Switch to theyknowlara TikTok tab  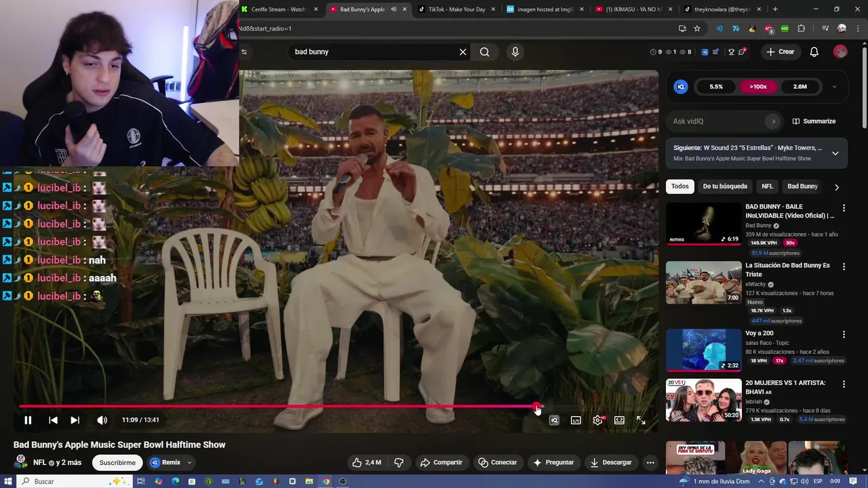[723, 9]
